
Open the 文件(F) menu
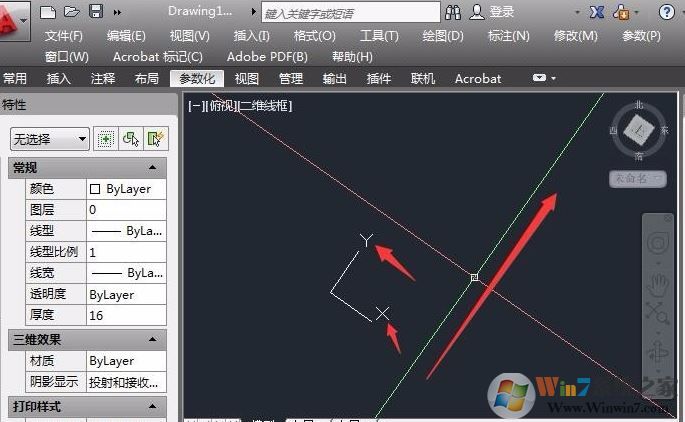[64, 35]
